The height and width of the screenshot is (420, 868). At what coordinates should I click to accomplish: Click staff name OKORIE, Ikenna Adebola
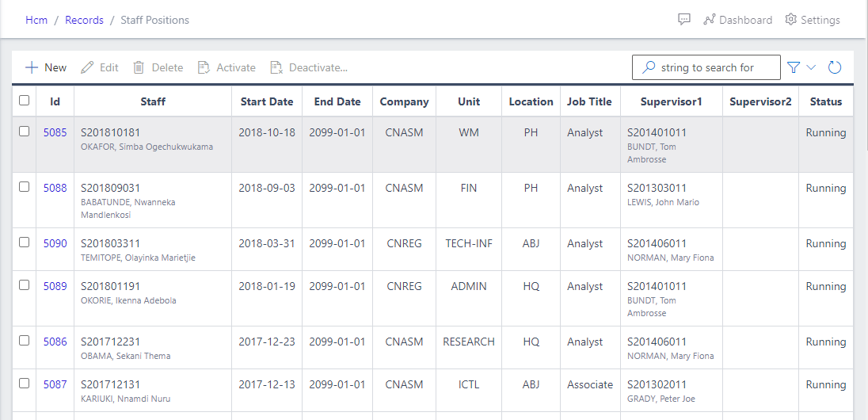click(128, 300)
